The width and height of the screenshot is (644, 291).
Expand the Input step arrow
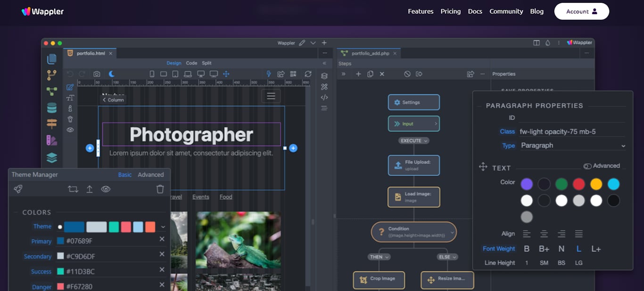pos(436,124)
